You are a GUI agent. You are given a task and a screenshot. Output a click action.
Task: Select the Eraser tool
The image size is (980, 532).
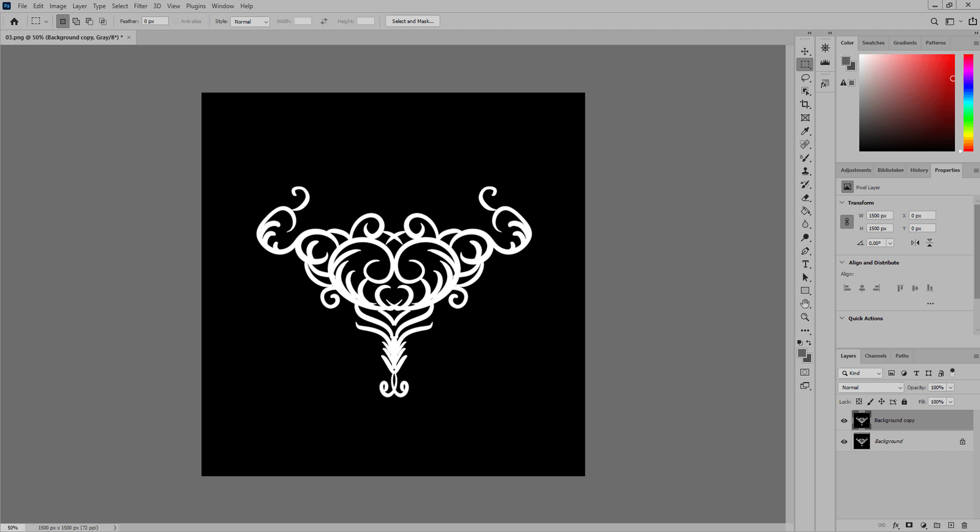click(x=805, y=198)
